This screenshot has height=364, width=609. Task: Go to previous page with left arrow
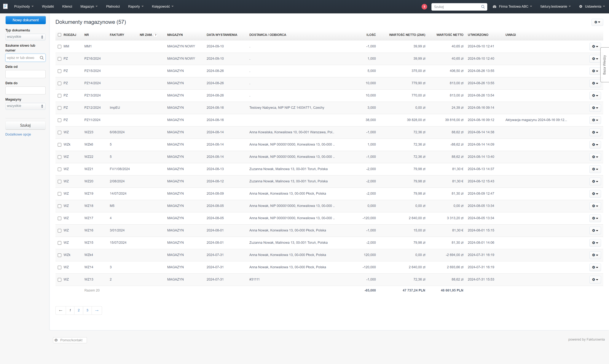61,310
